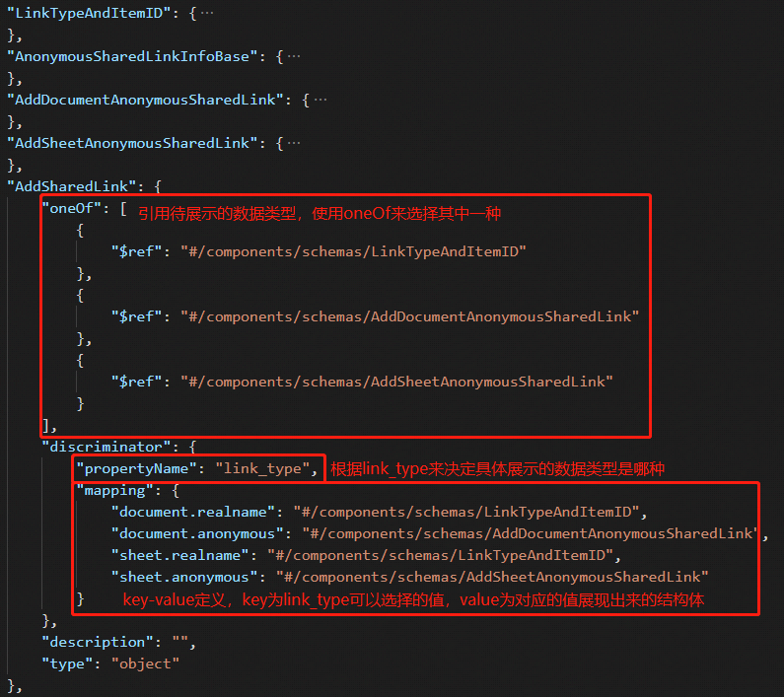This screenshot has width=784, height=697.
Task: Select the $ref to AddDocumentAnonymousSharedLink value
Action: [x=410, y=316]
